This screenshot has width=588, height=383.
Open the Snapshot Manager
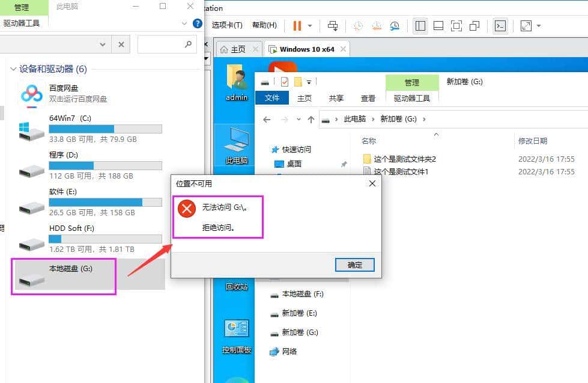pos(396,25)
